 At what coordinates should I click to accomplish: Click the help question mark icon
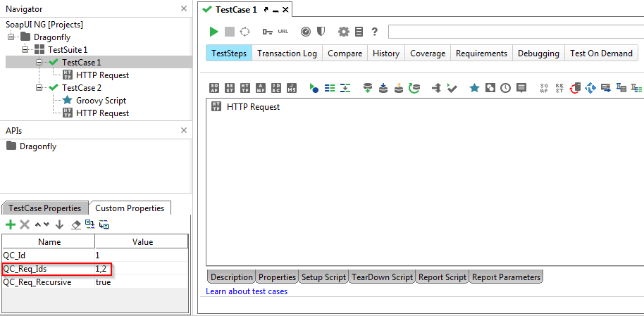(x=375, y=32)
